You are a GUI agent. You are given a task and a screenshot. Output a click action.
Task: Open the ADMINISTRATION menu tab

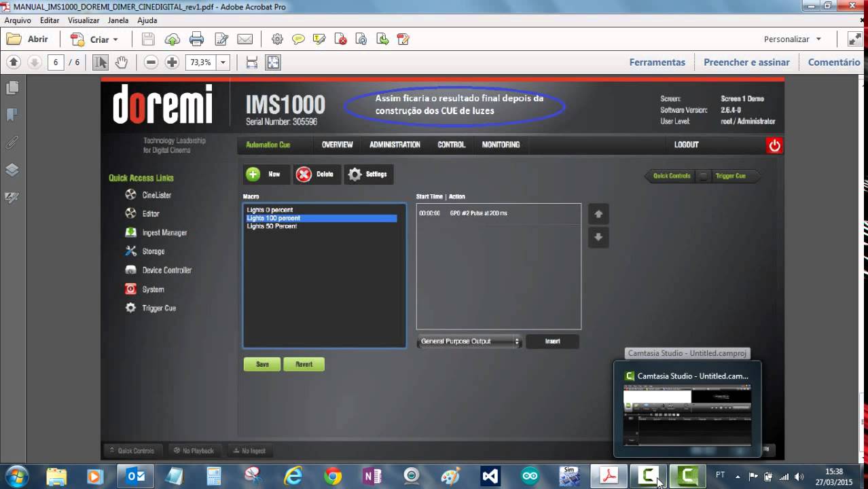pyautogui.click(x=395, y=145)
